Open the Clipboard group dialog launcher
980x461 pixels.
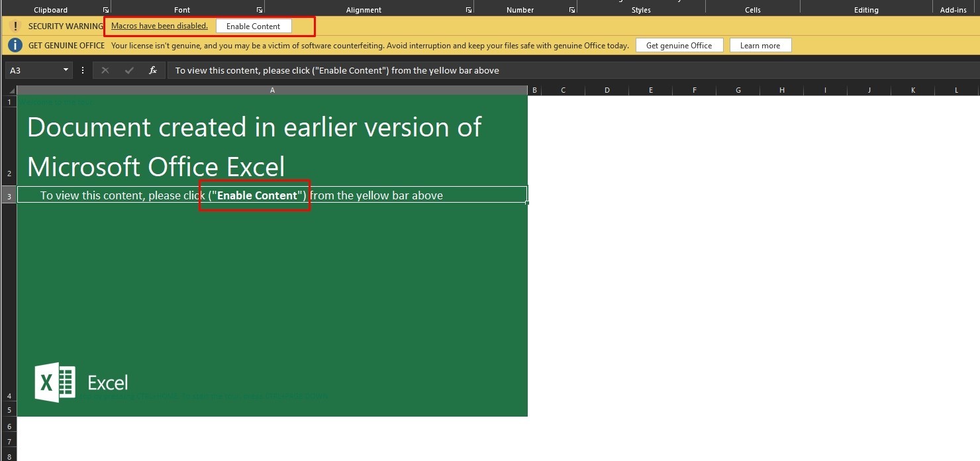coord(106,10)
